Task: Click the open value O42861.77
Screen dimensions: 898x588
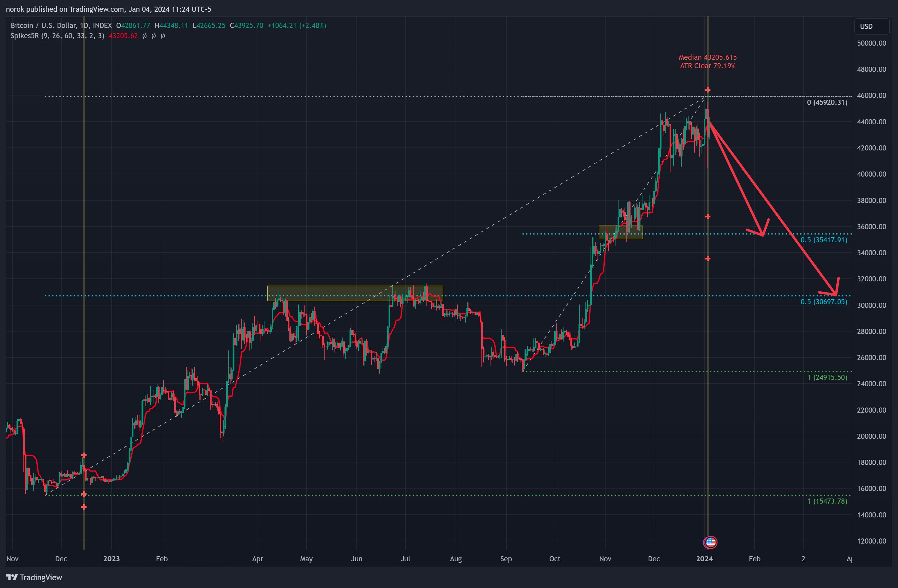Action: [133, 25]
